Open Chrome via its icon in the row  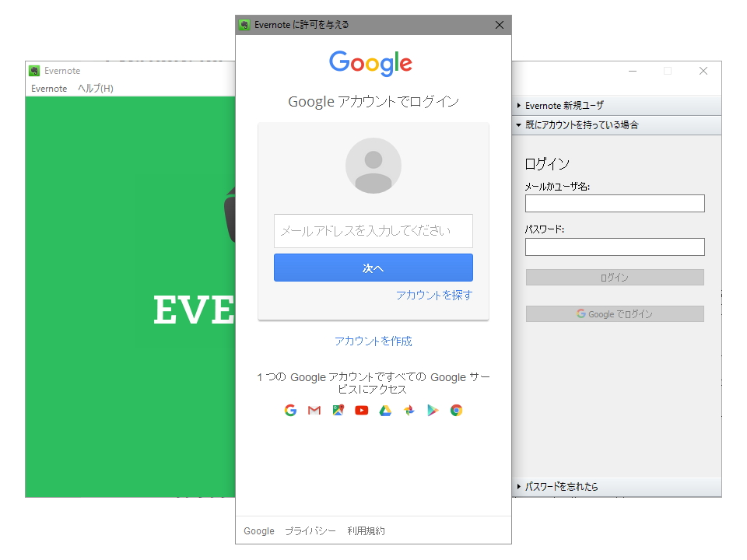456,410
